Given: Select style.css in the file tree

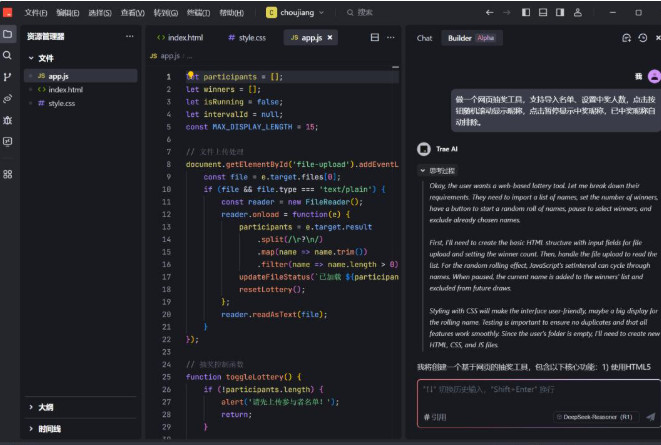Looking at the screenshot, I should pyautogui.click(x=81, y=103).
